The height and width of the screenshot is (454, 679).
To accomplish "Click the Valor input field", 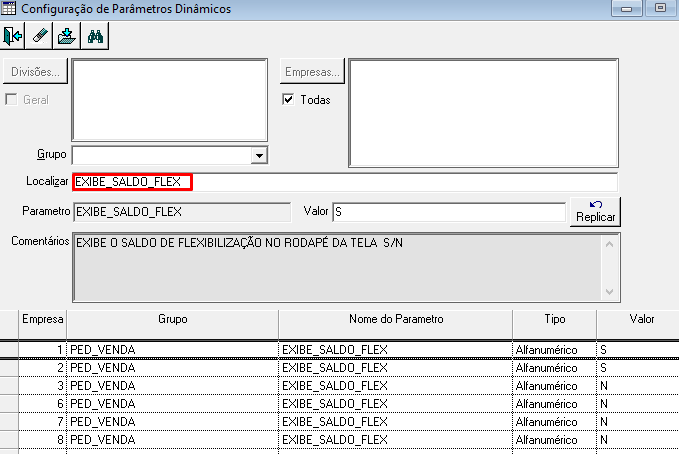I will point(449,212).
